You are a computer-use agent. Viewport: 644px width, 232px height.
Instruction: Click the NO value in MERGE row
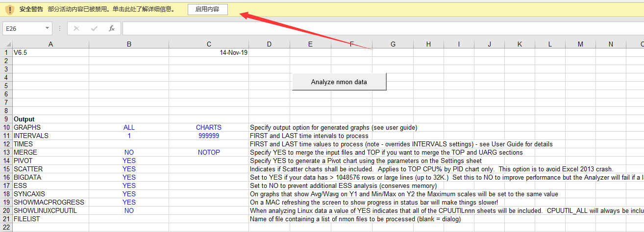click(x=129, y=152)
